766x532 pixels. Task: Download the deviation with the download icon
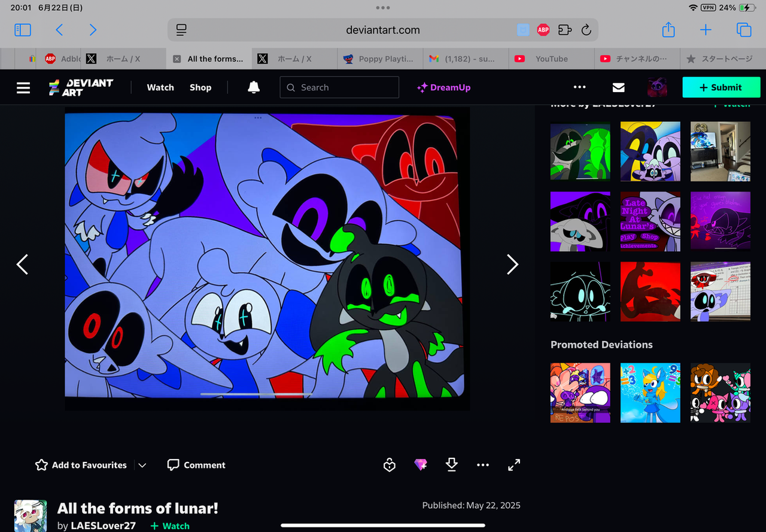452,464
